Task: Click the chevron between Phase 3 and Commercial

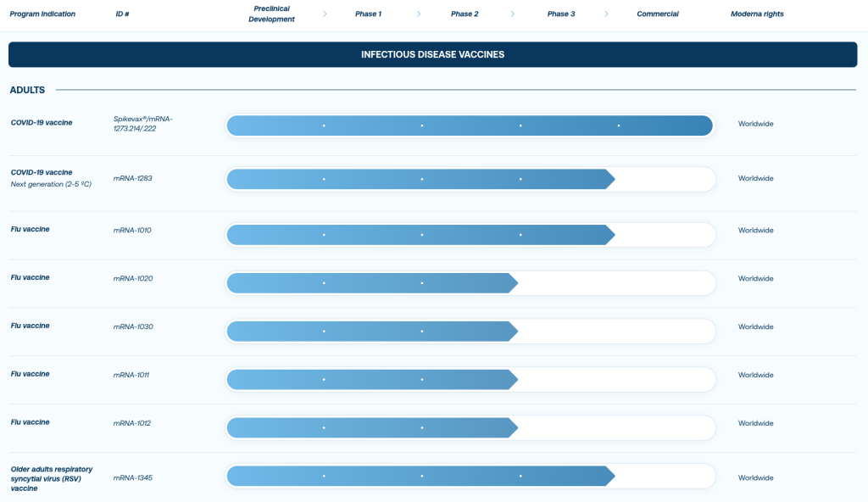Action: (607, 14)
